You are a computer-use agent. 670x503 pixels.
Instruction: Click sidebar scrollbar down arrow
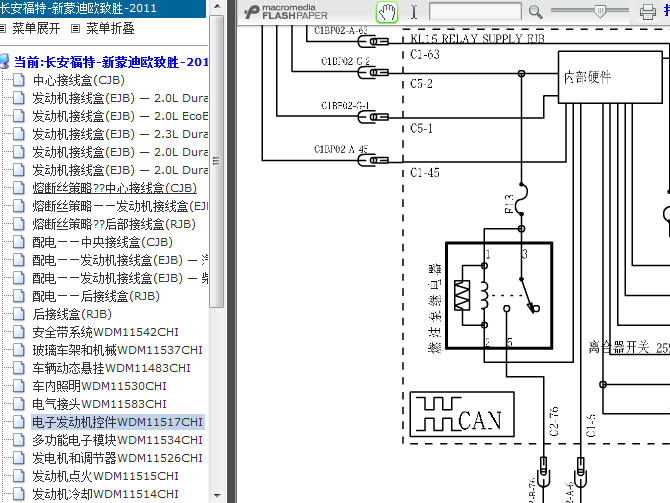tap(217, 496)
